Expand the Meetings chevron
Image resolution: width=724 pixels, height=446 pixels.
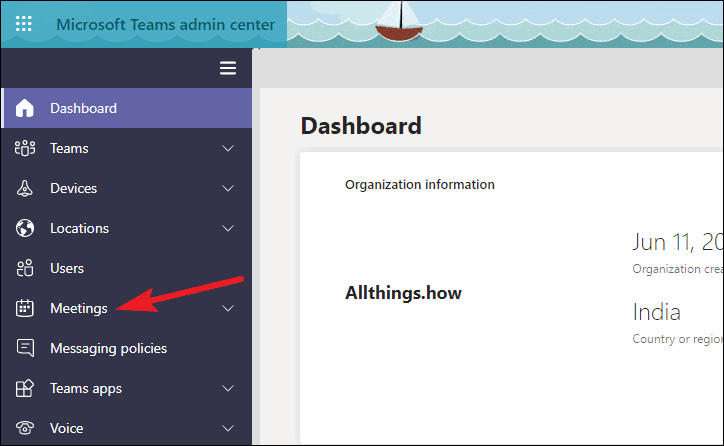[x=228, y=308]
